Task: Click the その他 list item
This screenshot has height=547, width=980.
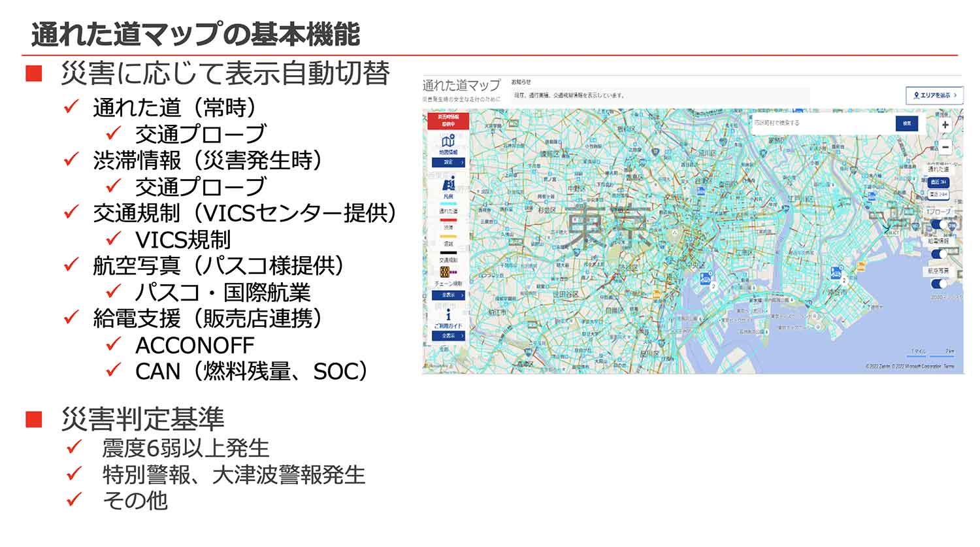Action: [135, 501]
